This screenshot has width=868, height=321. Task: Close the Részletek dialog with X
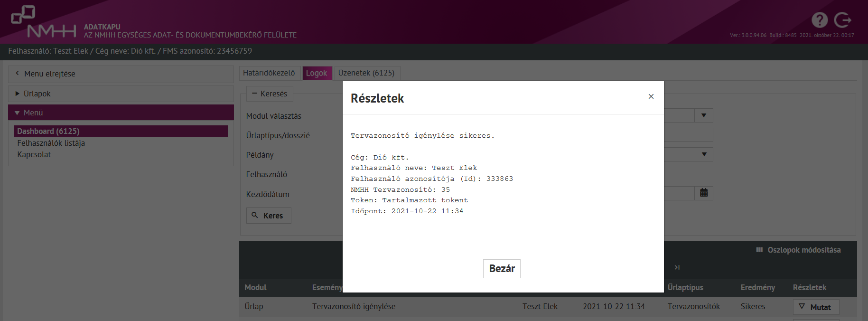(x=651, y=96)
